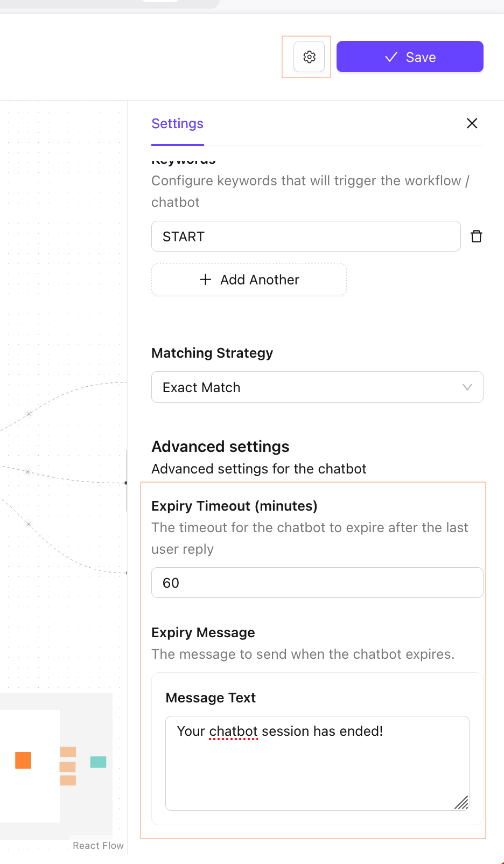This screenshot has width=504, height=864.
Task: Select the bottom peach node in the minimap
Action: pyautogui.click(x=68, y=780)
